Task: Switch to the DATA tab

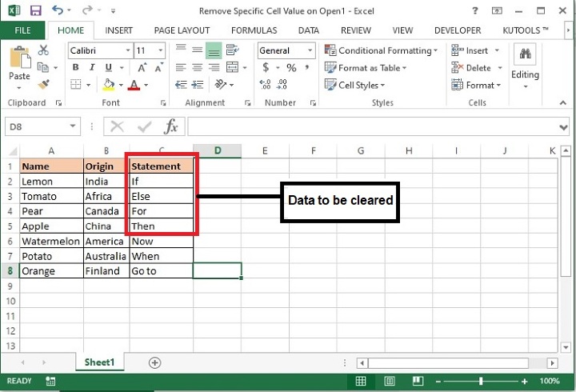Action: 309,30
